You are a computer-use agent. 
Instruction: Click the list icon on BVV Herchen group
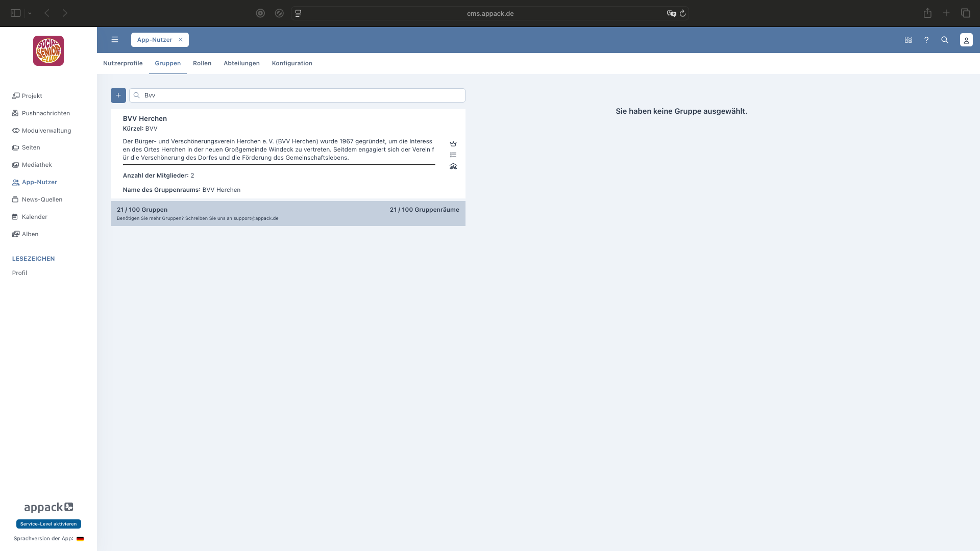pyautogui.click(x=453, y=155)
